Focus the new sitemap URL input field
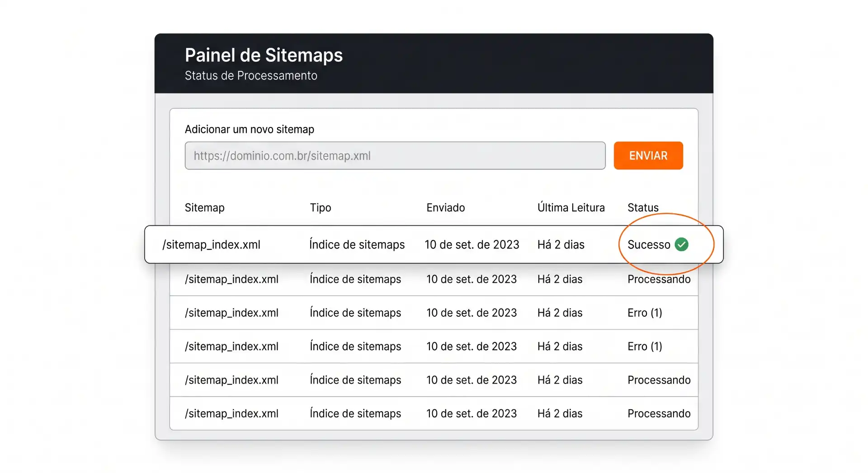868x473 pixels. tap(395, 155)
